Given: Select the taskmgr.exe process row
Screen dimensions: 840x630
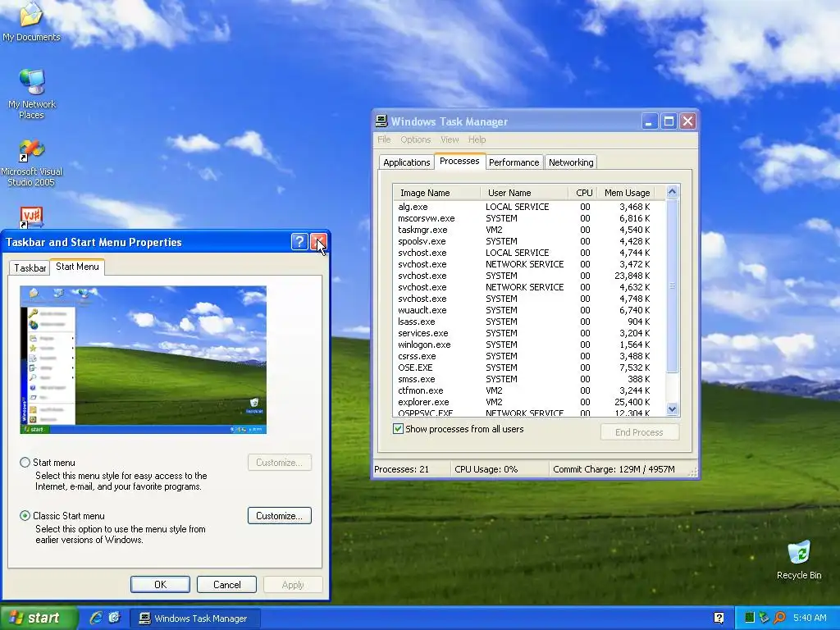Looking at the screenshot, I should (x=529, y=230).
